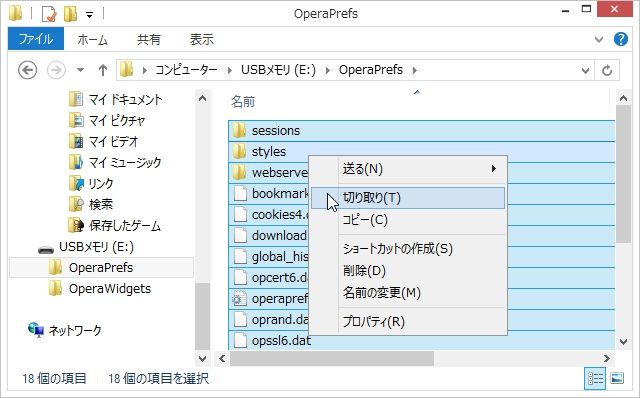Choose 切り取り(T) from the context menu
This screenshot has width=640, height=398.
pyautogui.click(x=408, y=198)
